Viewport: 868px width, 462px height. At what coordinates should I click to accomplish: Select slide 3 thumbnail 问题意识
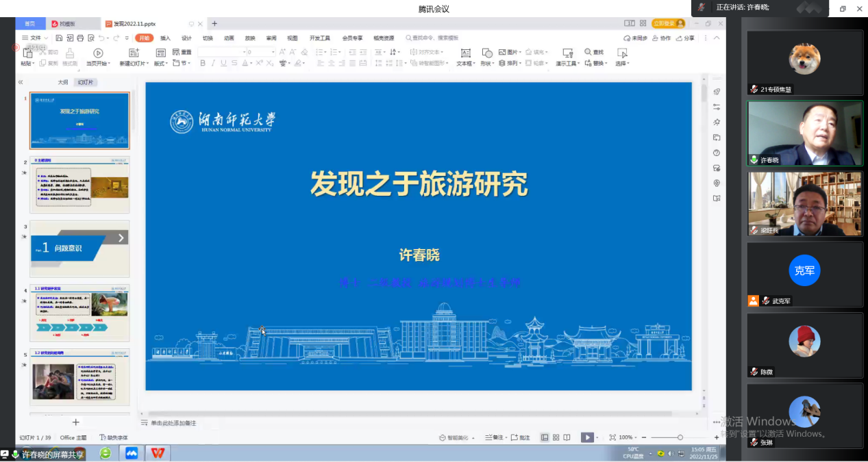pos(79,248)
